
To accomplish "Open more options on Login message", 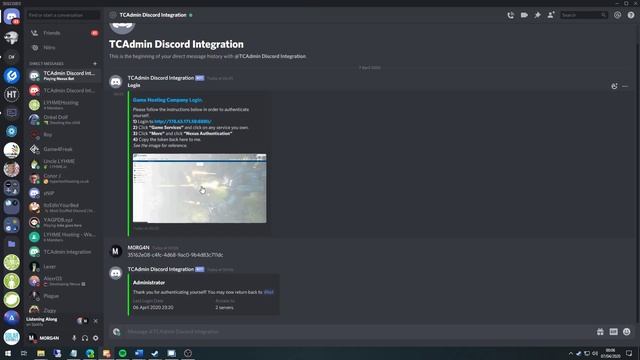I will (x=625, y=86).
